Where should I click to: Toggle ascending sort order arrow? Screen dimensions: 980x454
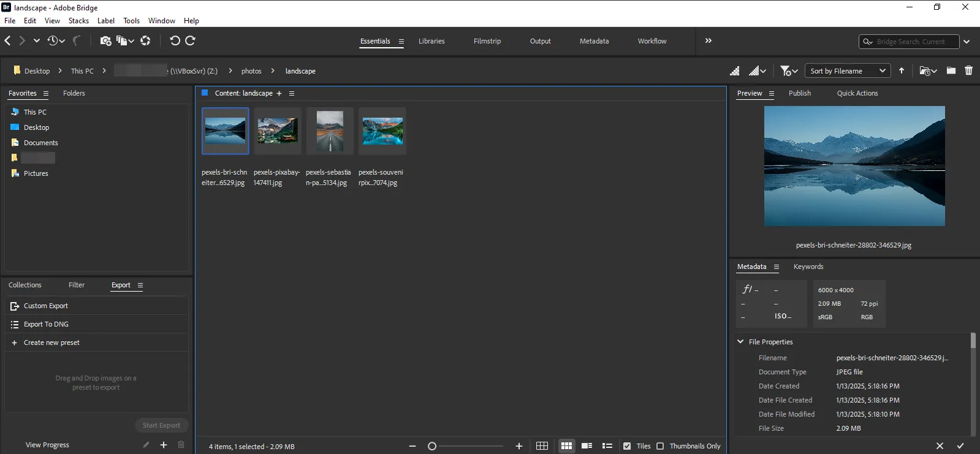[902, 71]
